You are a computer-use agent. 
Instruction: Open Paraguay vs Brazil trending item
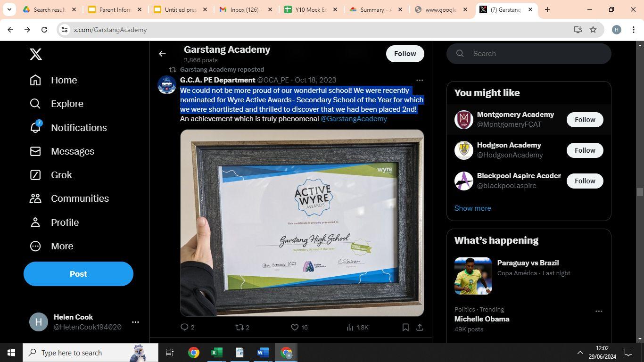tap(528, 276)
